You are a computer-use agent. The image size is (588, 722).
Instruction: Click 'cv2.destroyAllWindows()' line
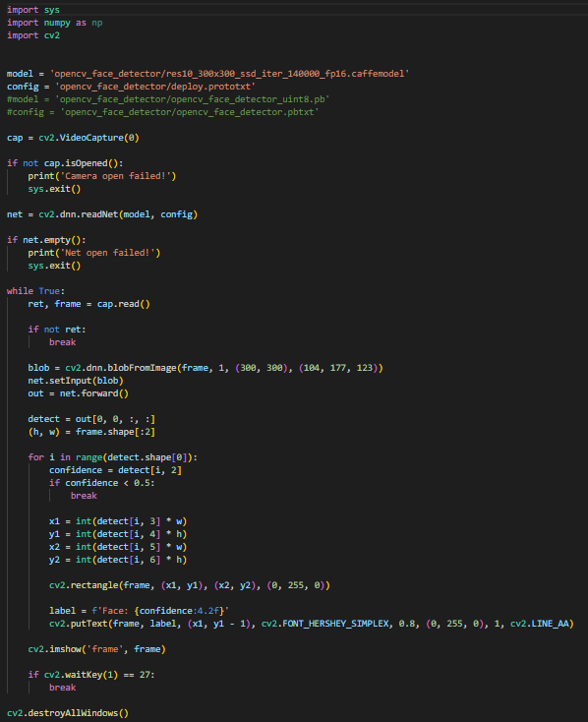pos(68,713)
